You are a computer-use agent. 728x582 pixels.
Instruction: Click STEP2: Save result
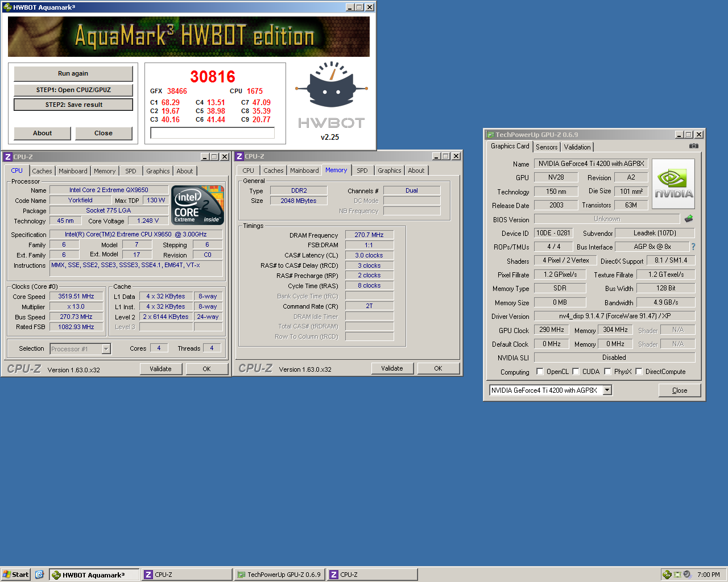[x=73, y=105]
